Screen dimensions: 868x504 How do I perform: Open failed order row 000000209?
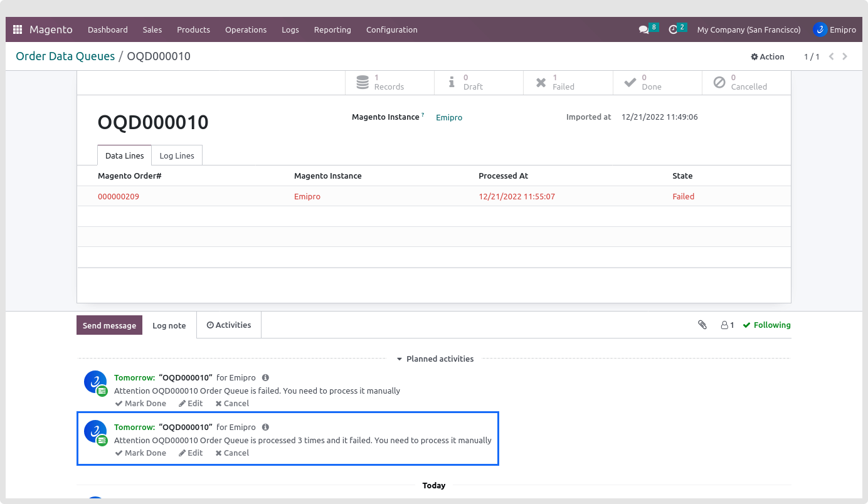click(x=119, y=196)
